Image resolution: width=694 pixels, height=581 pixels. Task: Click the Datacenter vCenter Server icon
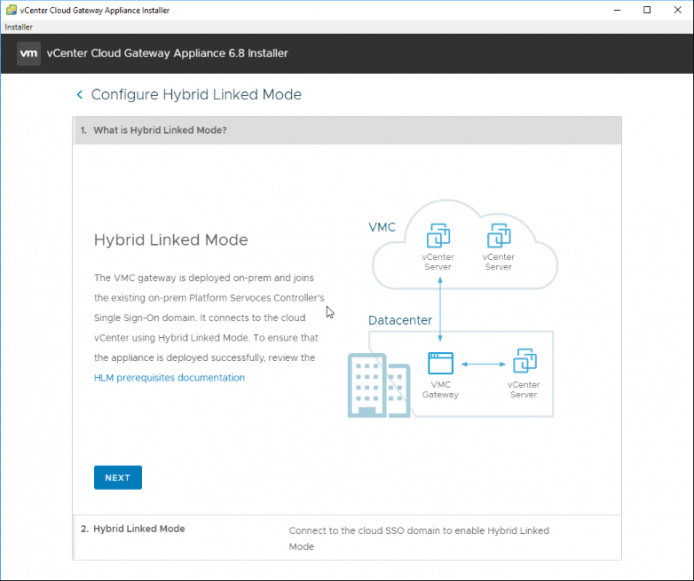click(x=524, y=361)
